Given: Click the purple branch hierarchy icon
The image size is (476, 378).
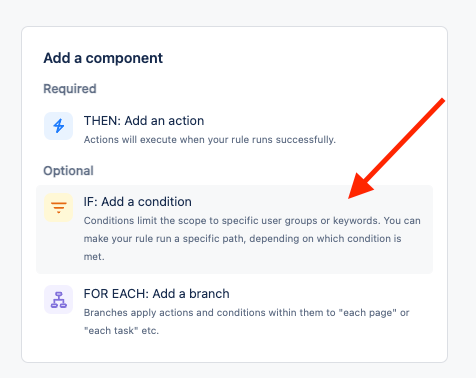Looking at the screenshot, I should [x=59, y=299].
